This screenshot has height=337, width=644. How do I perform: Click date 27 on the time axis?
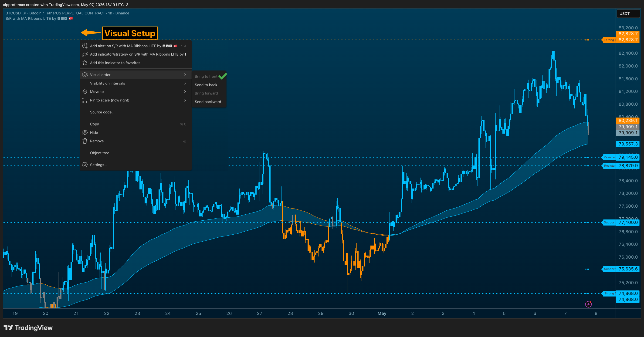tap(260, 313)
